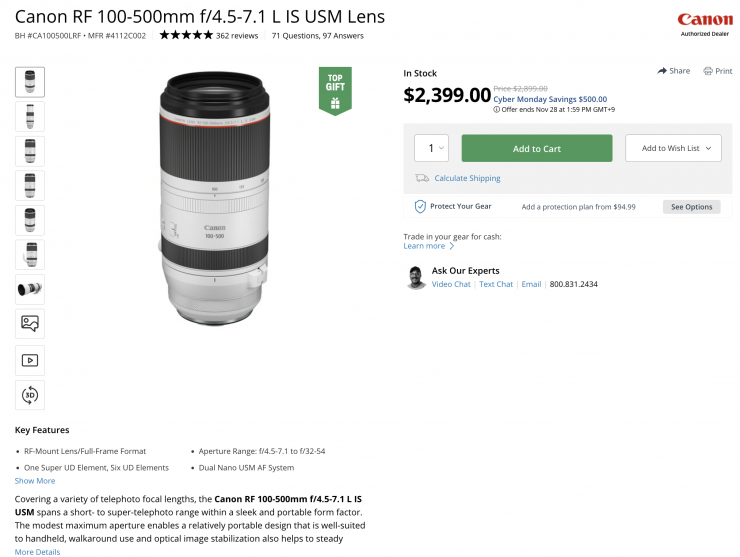
Task: Open the Calculate Shipping link
Action: click(467, 178)
